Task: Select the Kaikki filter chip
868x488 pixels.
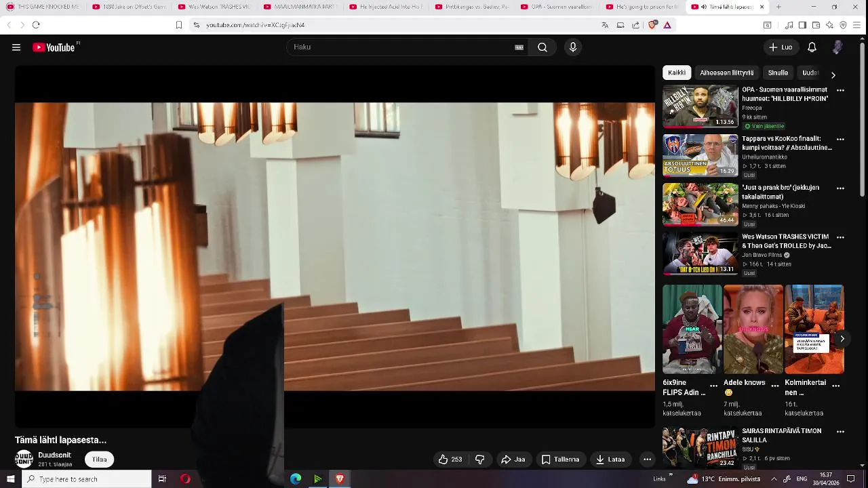Action: coord(677,73)
